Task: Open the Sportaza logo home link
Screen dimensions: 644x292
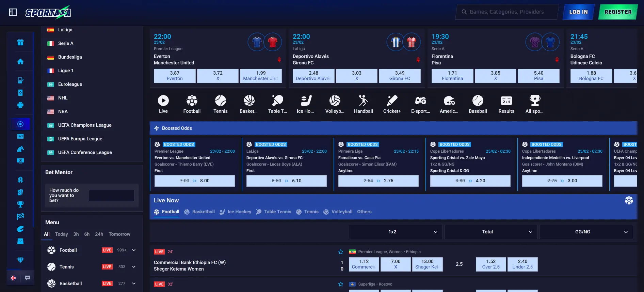Action: tap(48, 13)
